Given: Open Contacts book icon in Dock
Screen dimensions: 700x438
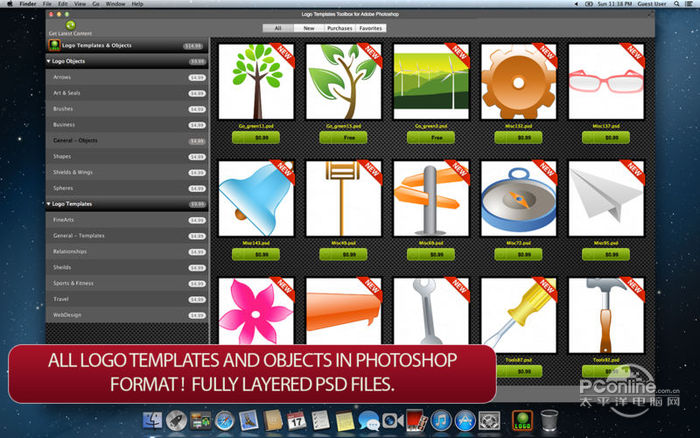Looking at the screenshot, I should 273,421.
